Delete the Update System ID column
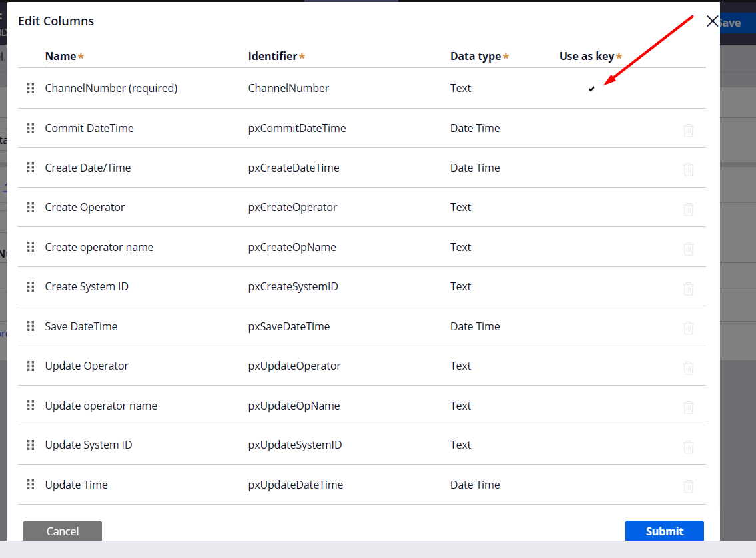This screenshot has width=756, height=558. coord(689,447)
